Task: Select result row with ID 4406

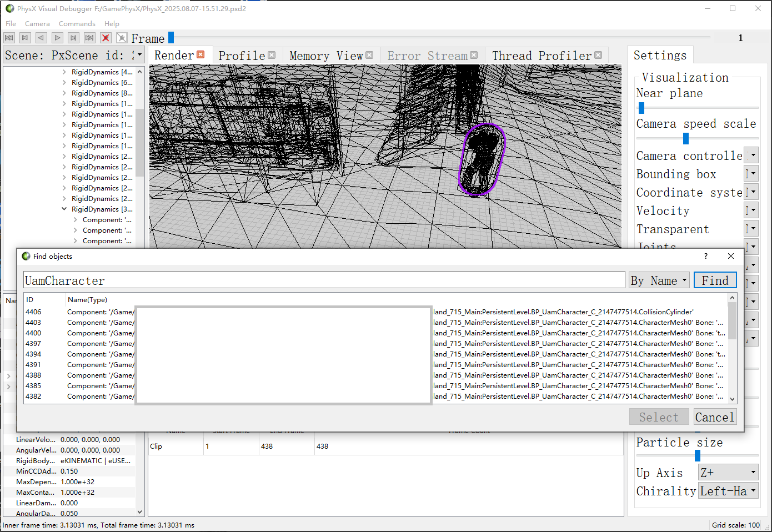Action: point(376,312)
